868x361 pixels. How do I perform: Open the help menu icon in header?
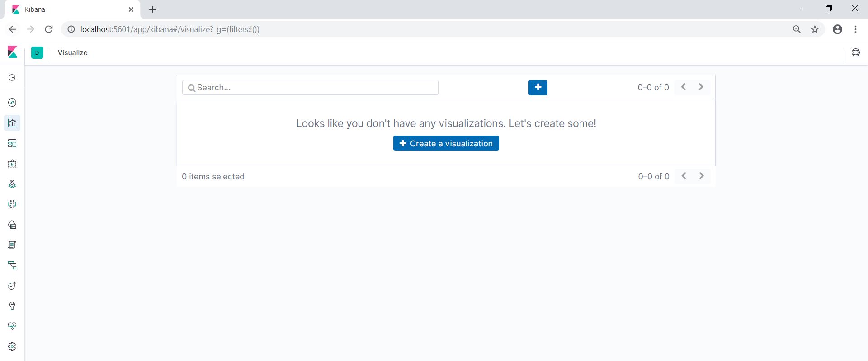[x=855, y=52]
